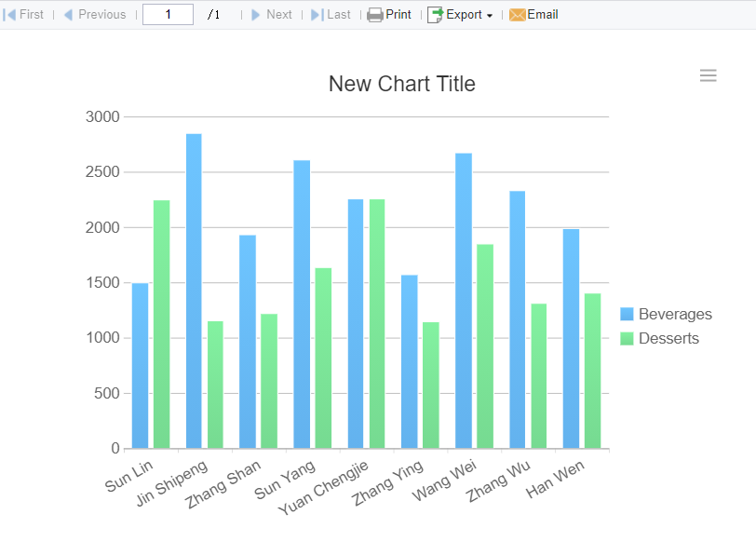Select Jin Shipeng's blue Beverages bar

tap(194, 291)
